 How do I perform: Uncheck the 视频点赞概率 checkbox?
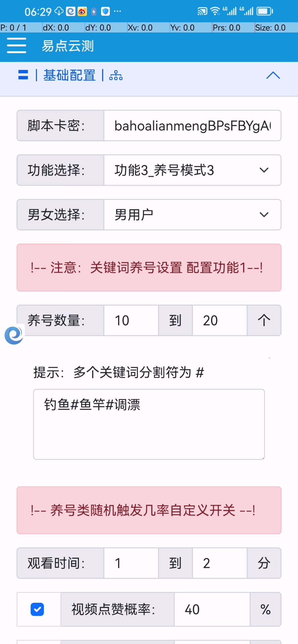click(x=37, y=609)
